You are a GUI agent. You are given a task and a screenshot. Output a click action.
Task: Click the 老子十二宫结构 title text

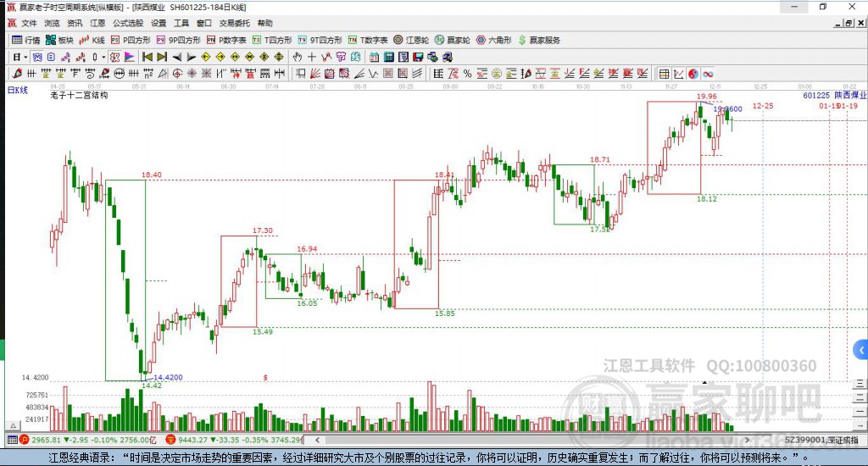pos(79,95)
